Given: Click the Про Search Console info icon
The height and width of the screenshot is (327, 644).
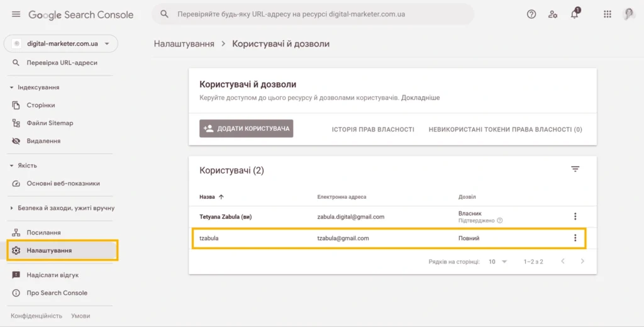Looking at the screenshot, I should pyautogui.click(x=16, y=293).
